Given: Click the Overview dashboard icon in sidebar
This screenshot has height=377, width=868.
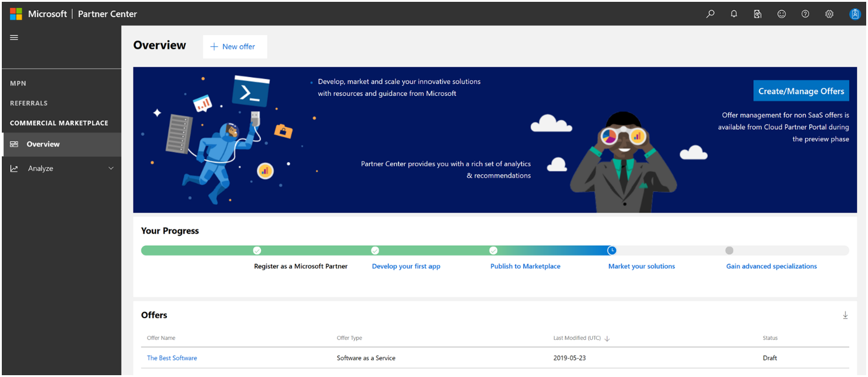Looking at the screenshot, I should 14,144.
